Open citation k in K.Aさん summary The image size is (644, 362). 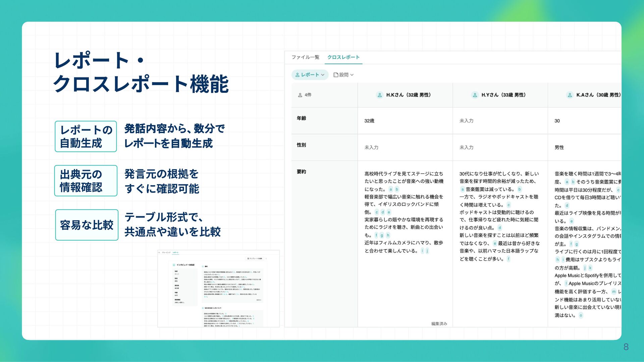tap(590, 268)
